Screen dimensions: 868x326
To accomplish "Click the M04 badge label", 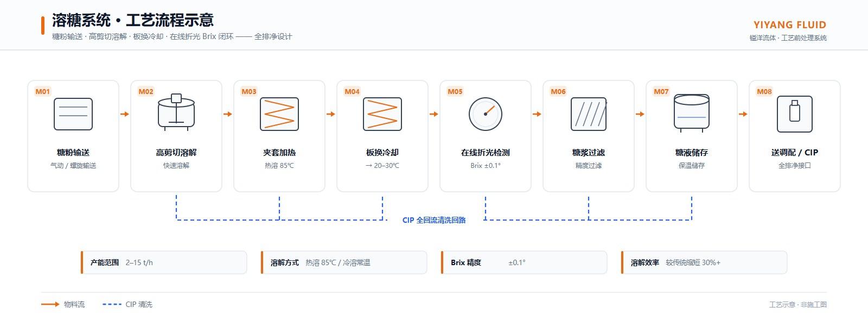I will pos(352,91).
